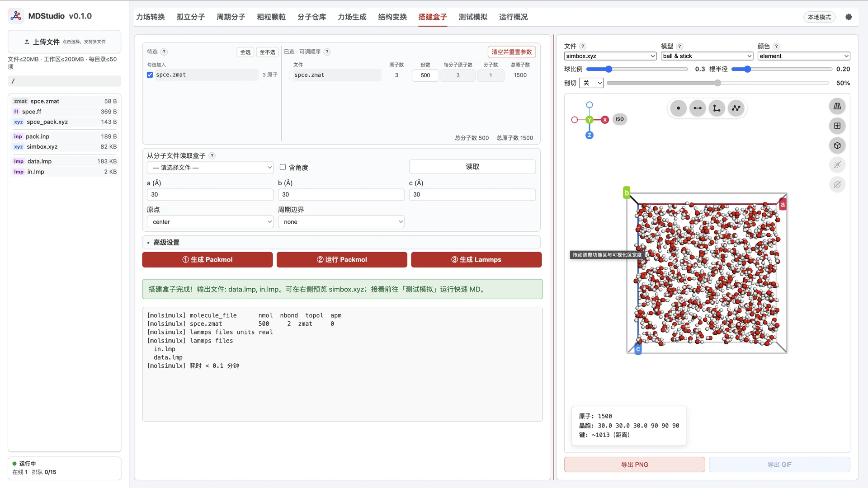868x488 pixels.
Task: Click the green Y axis gizmo
Action: pyautogui.click(x=590, y=120)
